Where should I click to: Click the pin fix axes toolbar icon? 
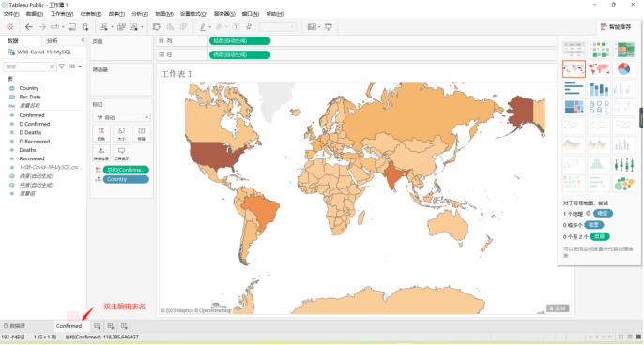tap(249, 27)
